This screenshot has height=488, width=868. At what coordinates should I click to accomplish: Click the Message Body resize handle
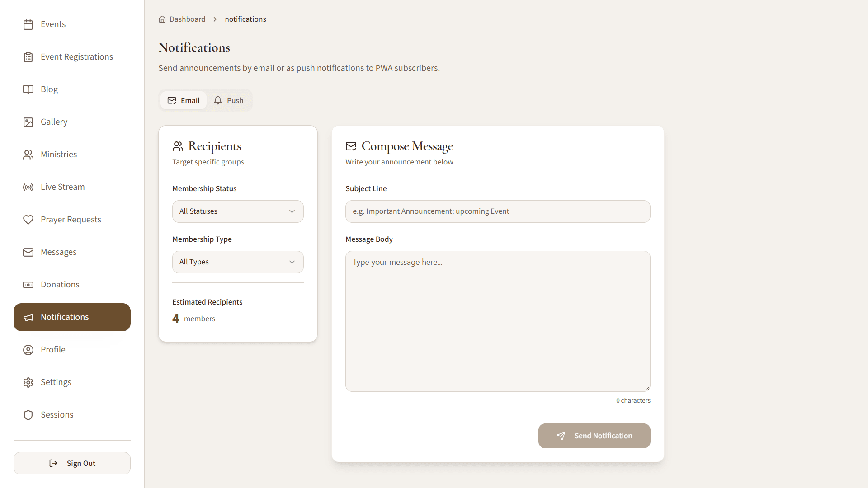click(x=647, y=389)
